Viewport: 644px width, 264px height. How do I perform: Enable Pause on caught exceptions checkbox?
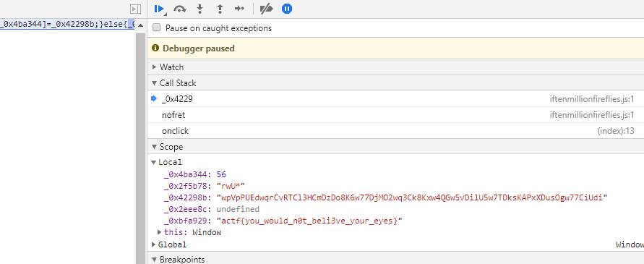coord(156,28)
